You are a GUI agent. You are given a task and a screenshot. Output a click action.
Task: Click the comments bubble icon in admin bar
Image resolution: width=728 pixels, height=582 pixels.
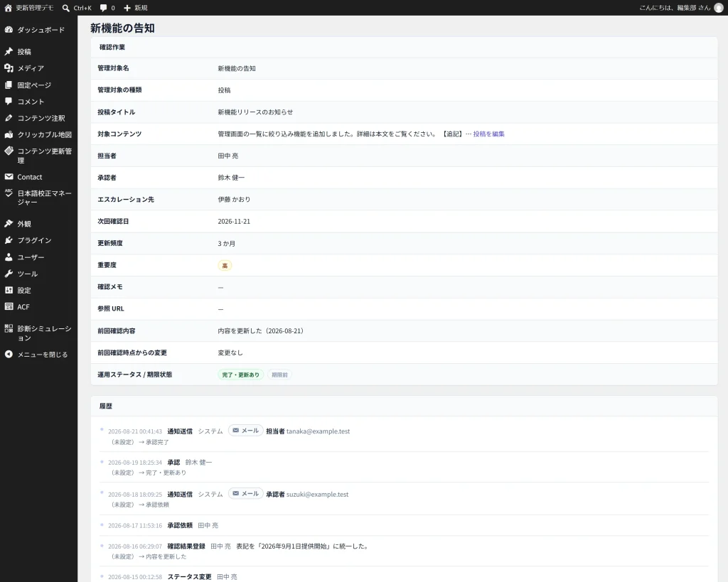tap(104, 8)
